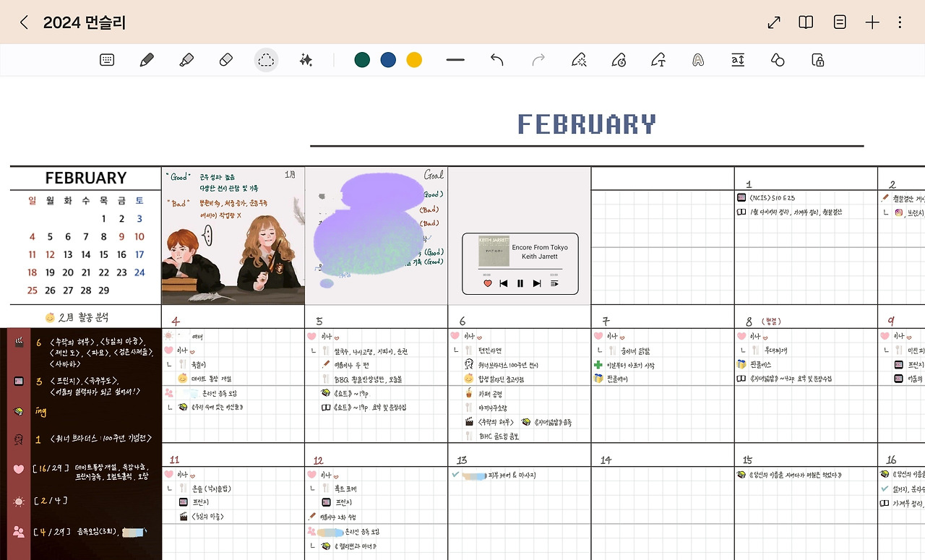Screen dimensions: 925x560
Task: Click the coffee cup sticker on day 6
Action: click(470, 394)
